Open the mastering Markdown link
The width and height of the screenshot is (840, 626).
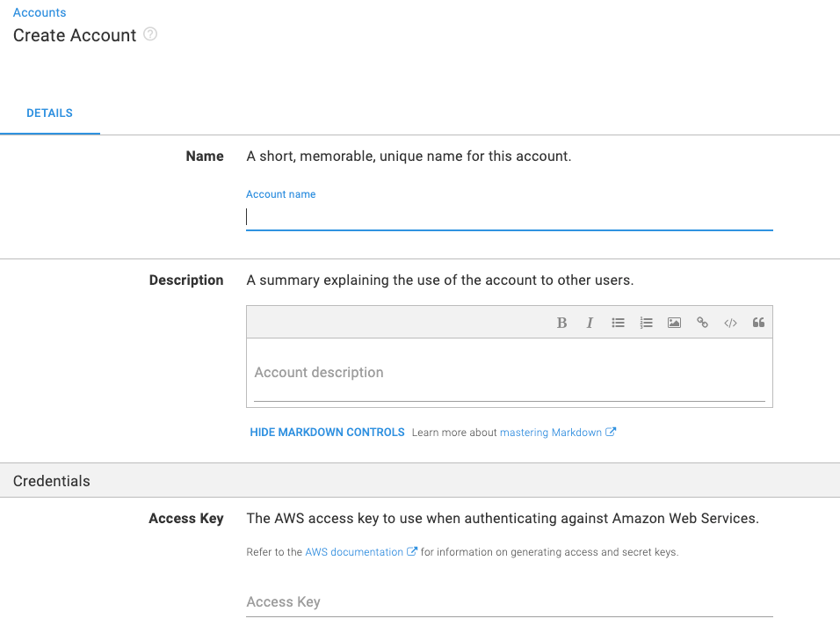pos(550,433)
